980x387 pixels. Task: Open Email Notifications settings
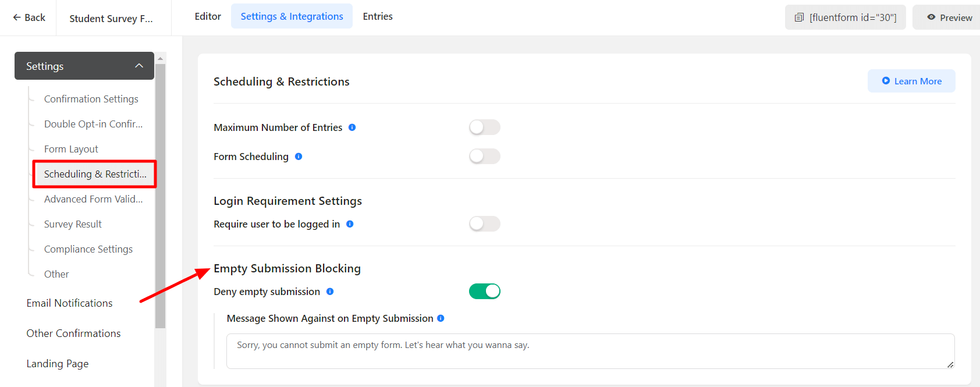[69, 303]
